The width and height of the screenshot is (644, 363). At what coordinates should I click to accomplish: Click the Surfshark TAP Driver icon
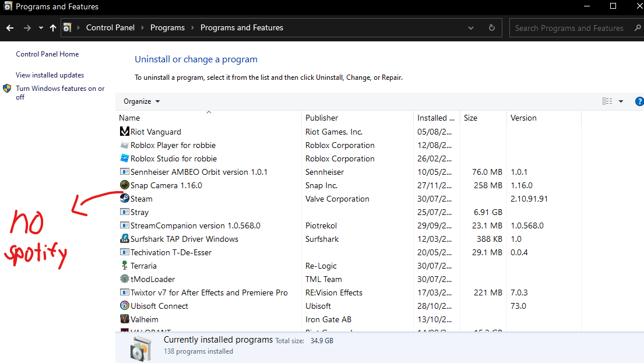pos(125,238)
